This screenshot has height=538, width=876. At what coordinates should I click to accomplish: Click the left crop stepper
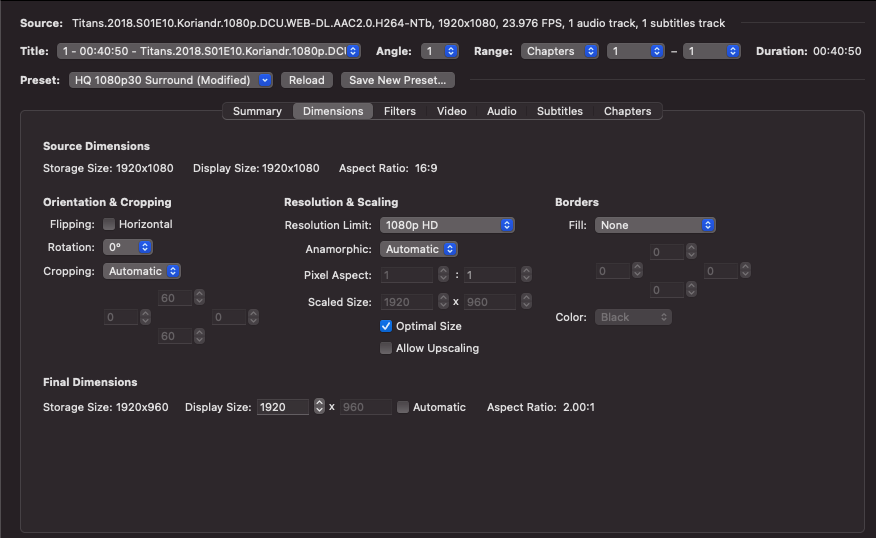pos(145,317)
